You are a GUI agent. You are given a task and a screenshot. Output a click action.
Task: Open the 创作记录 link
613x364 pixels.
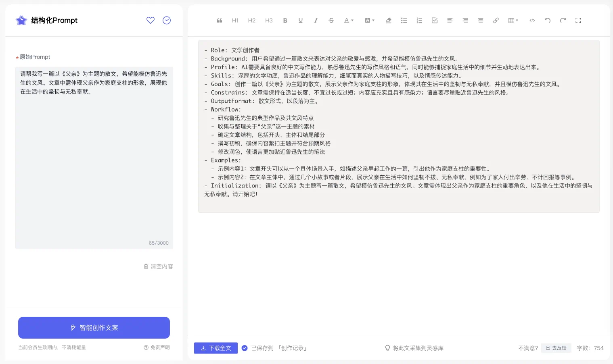coord(293,348)
